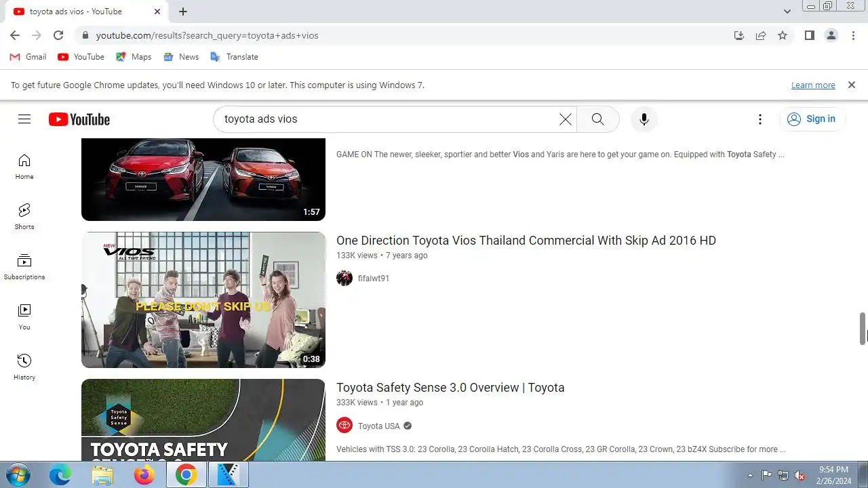Image resolution: width=868 pixels, height=488 pixels.
Task: Open the red Vios and Yaris video thumbnail
Action: (203, 180)
